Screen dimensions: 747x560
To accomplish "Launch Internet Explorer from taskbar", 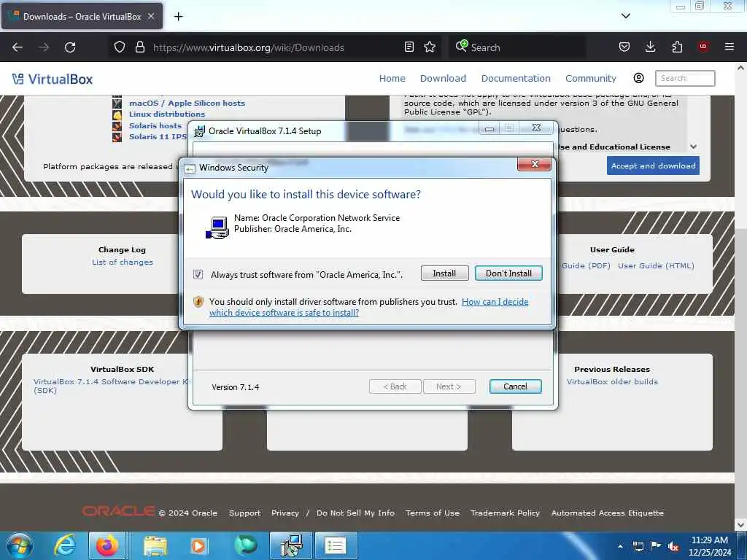I will 64,545.
